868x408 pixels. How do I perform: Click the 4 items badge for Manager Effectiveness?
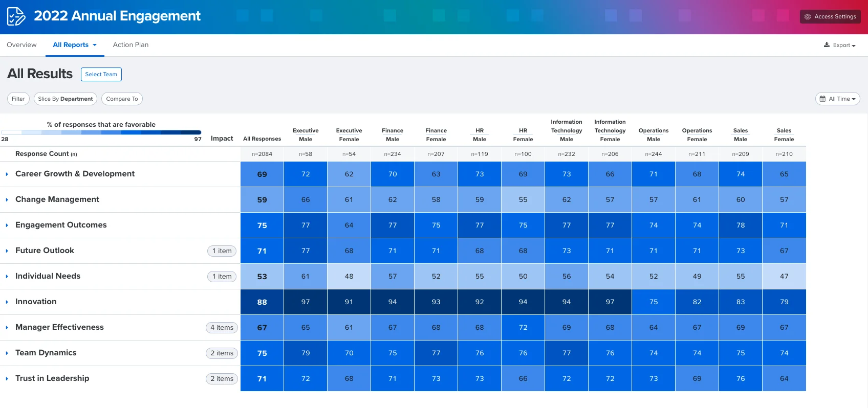click(x=222, y=328)
